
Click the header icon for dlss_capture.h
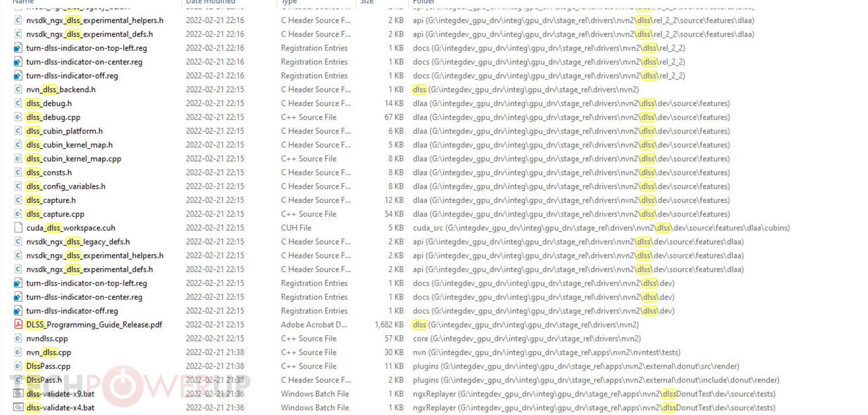pyautogui.click(x=18, y=200)
